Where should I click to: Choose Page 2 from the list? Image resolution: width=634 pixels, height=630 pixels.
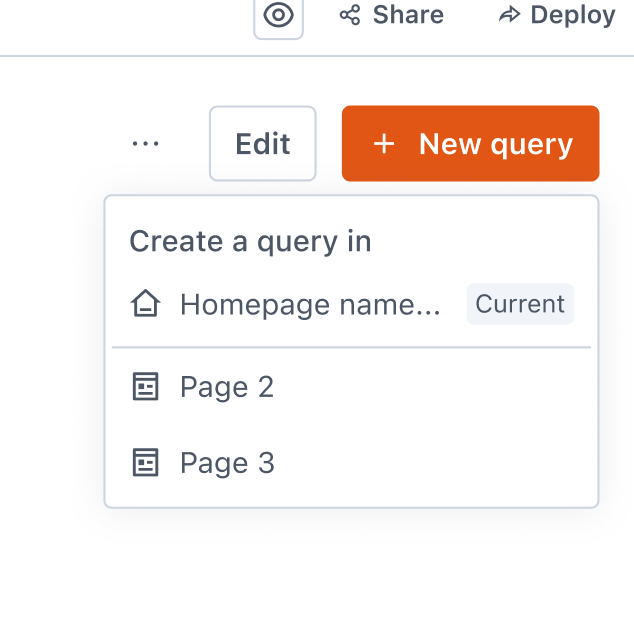coord(227,387)
